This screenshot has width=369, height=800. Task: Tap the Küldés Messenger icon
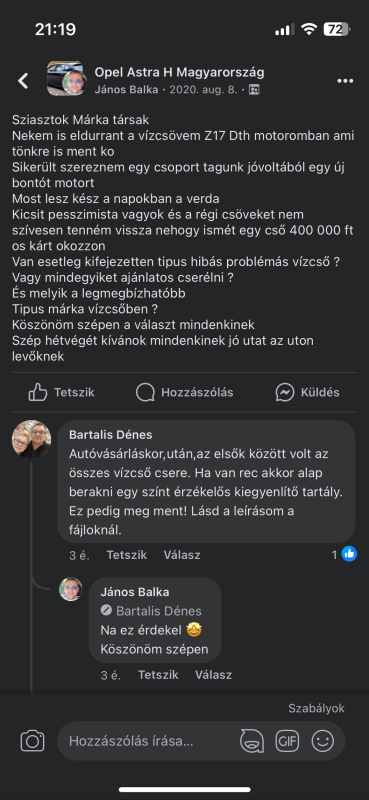click(285, 392)
